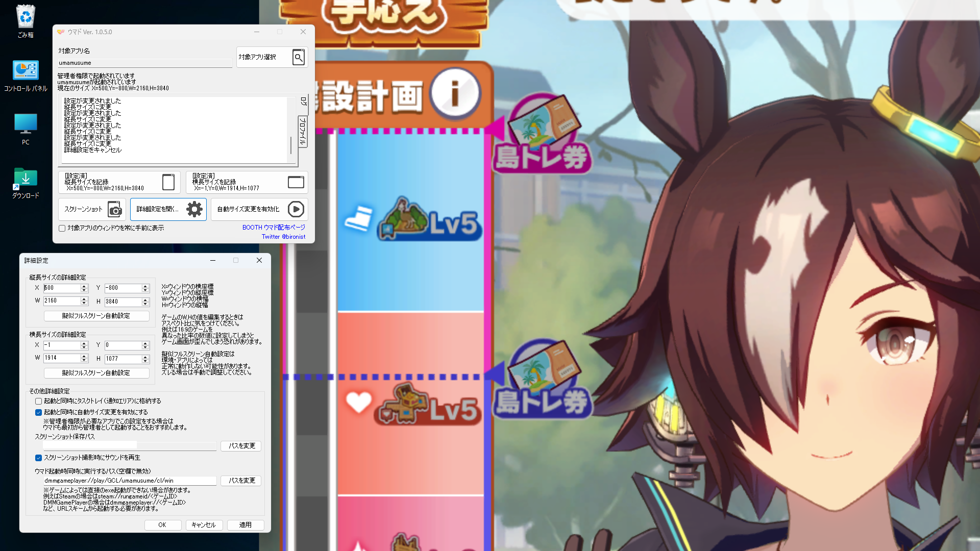Screen dimensions: 980x551
Task: Decrease the landscape H value spinner
Action: [x=145, y=361]
